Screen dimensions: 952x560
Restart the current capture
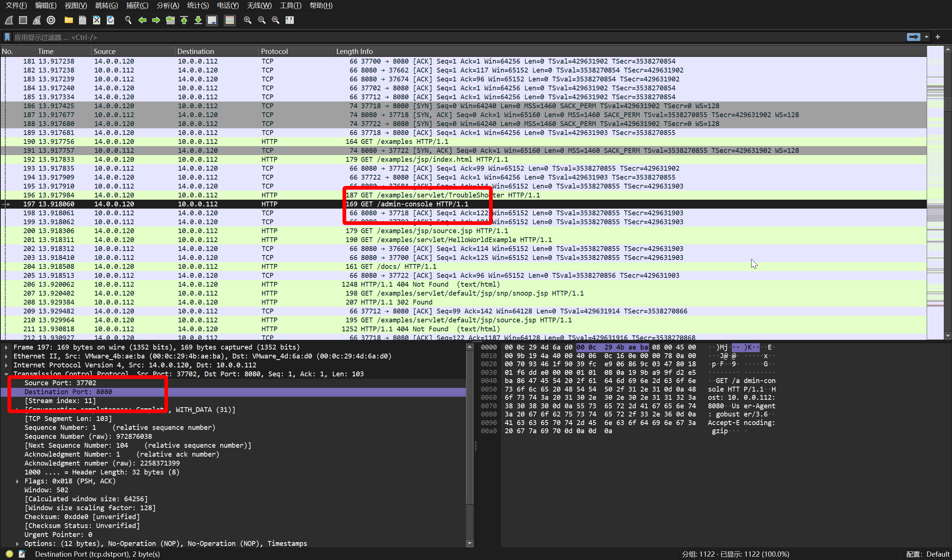[x=37, y=20]
